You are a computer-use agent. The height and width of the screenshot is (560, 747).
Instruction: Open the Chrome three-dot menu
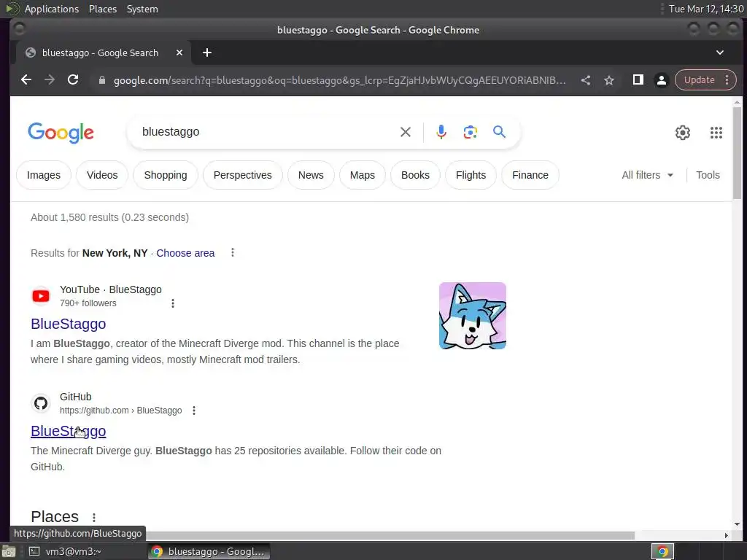727,80
